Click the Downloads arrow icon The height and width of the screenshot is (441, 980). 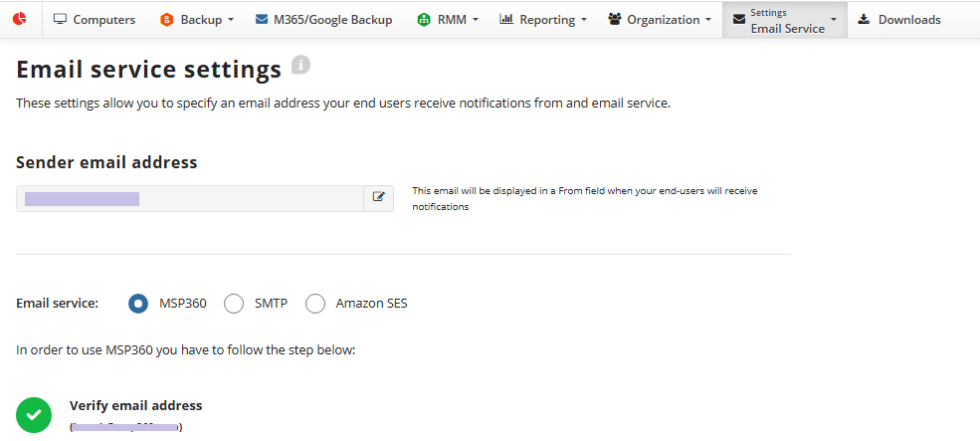(x=864, y=20)
